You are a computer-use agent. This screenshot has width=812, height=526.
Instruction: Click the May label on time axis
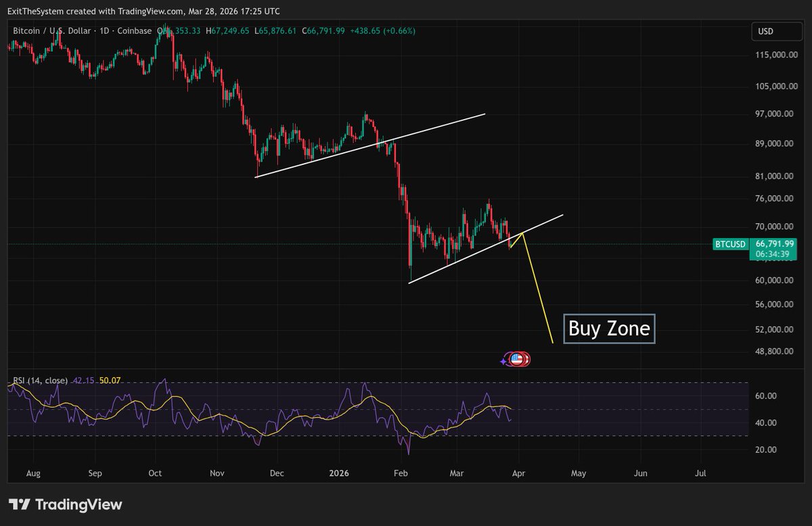(577, 474)
